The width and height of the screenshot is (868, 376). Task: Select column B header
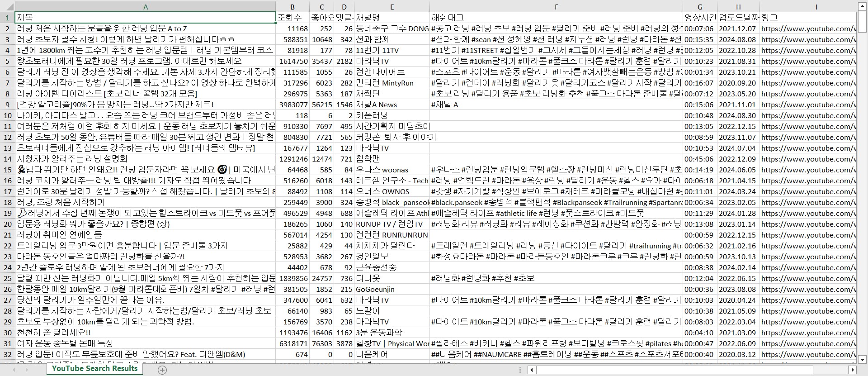[292, 7]
